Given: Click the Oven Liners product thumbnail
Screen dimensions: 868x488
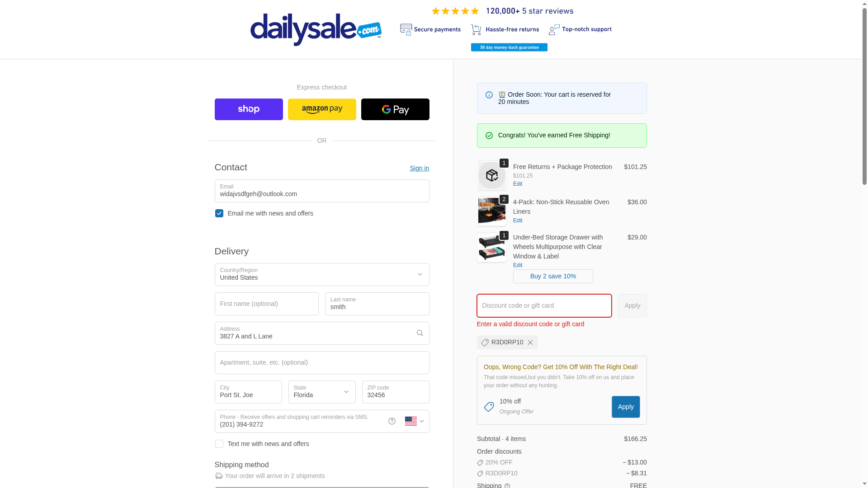Looking at the screenshot, I should [492, 211].
